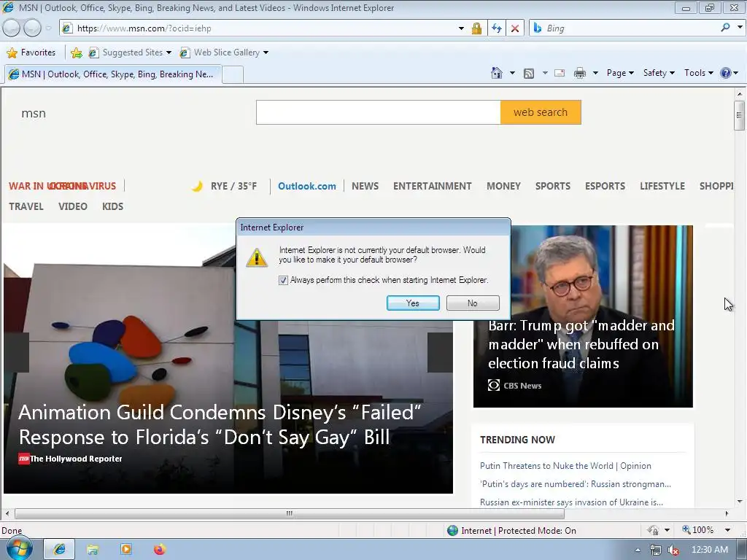Viewport: 747px width, 560px height.
Task: Click the MSN web search input field
Action: point(379,112)
